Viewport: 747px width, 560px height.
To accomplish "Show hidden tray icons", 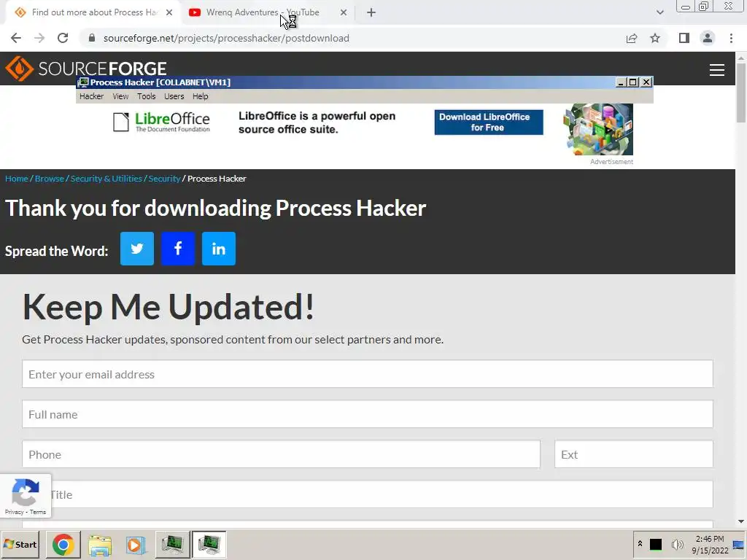I will pos(640,544).
